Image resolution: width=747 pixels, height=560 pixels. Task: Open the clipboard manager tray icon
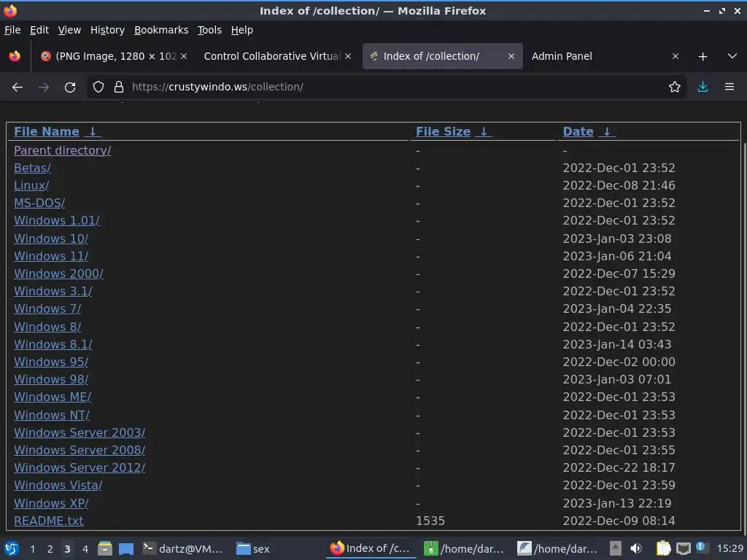(663, 548)
